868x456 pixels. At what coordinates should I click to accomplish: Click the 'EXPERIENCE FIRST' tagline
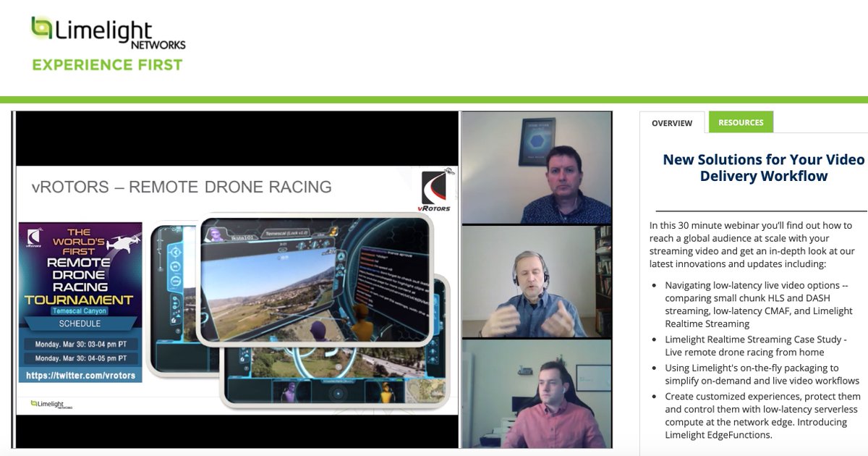[107, 65]
